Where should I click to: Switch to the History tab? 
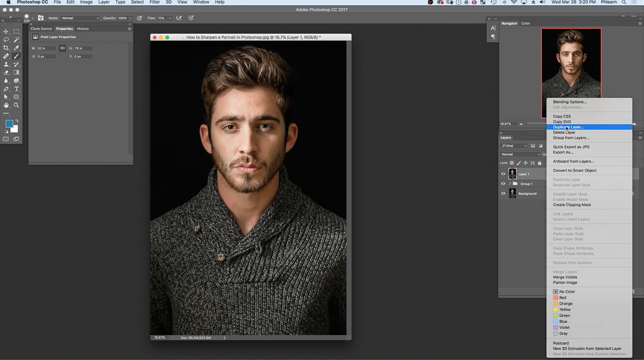pyautogui.click(x=83, y=28)
